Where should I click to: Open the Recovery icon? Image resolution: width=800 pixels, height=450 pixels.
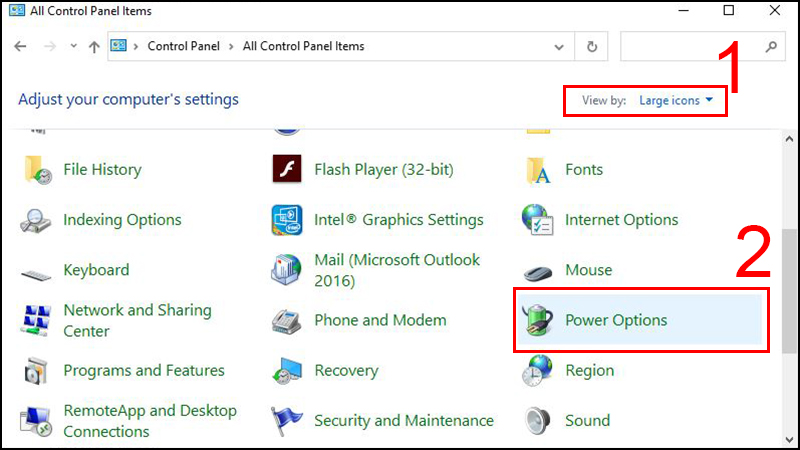287,371
